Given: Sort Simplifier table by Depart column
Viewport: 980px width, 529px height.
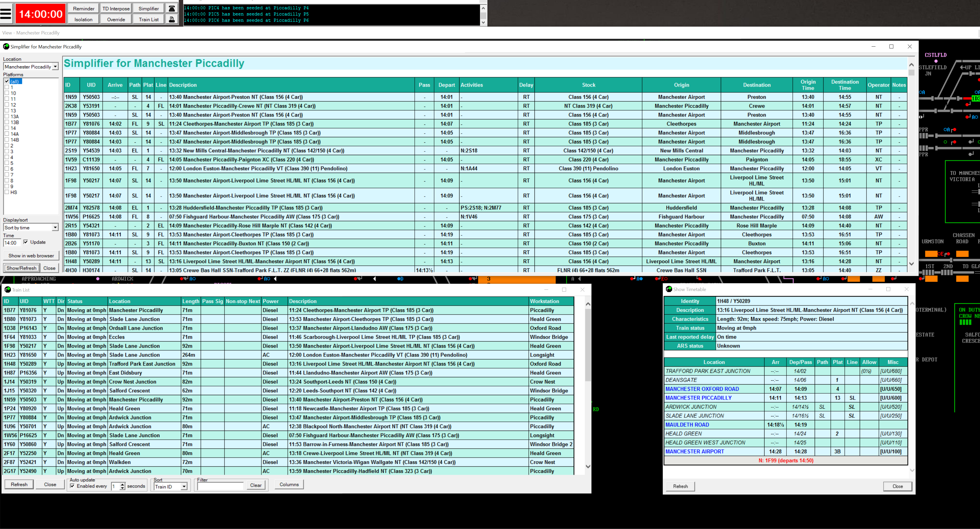Looking at the screenshot, I should pos(447,85).
